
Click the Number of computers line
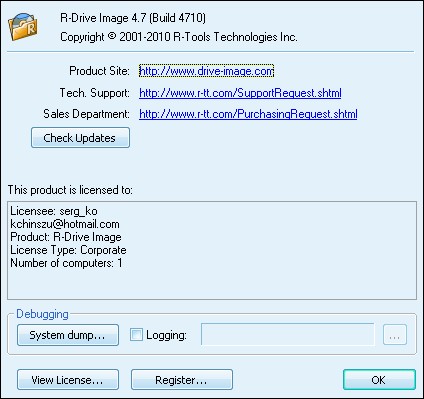[x=66, y=263]
